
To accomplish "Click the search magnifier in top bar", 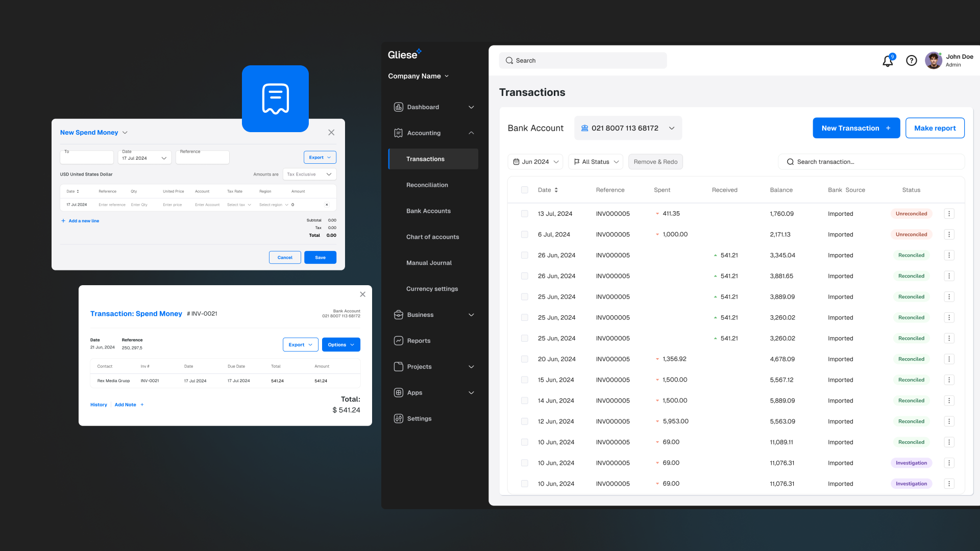I will 509,61.
